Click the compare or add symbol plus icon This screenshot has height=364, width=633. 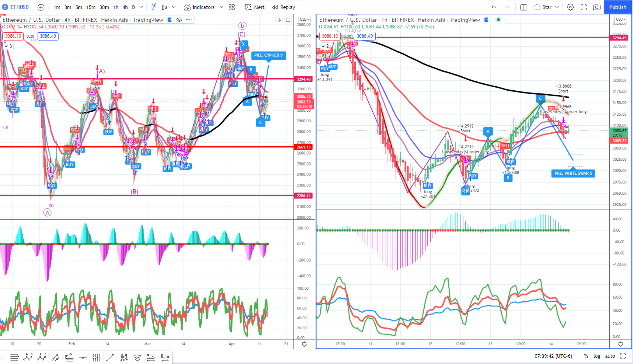(x=41, y=7)
